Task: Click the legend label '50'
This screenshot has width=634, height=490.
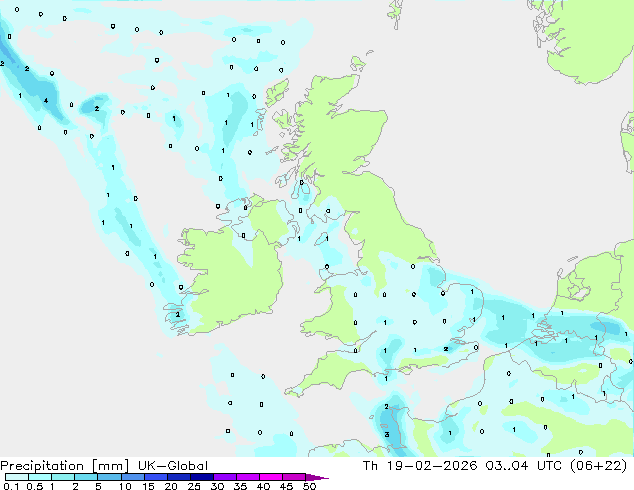Action: pyautogui.click(x=310, y=486)
